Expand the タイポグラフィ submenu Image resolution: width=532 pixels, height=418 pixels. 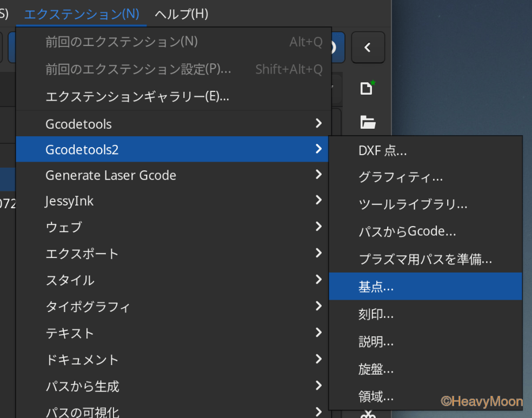point(173,307)
